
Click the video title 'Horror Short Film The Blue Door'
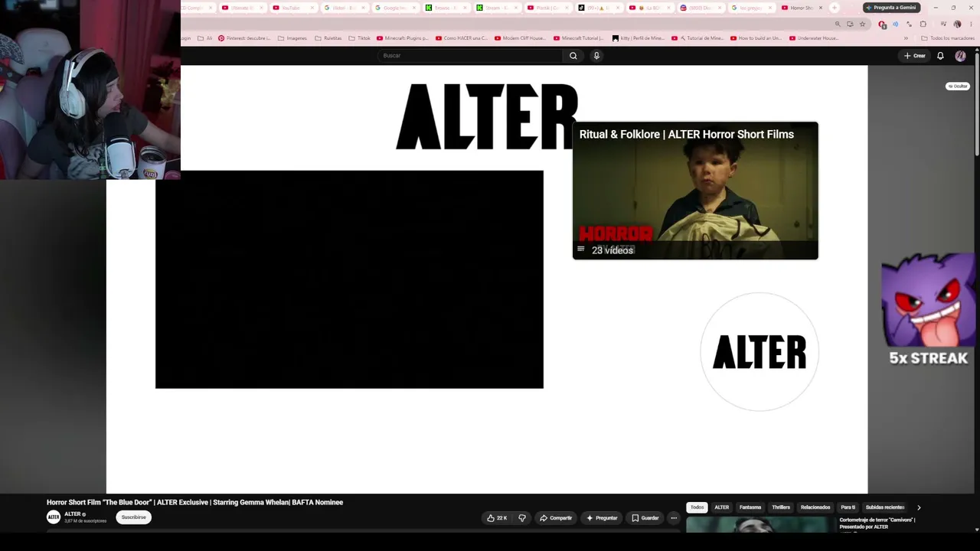click(194, 503)
